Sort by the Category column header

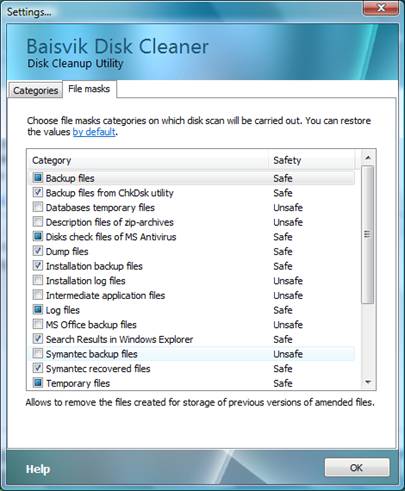(x=148, y=160)
